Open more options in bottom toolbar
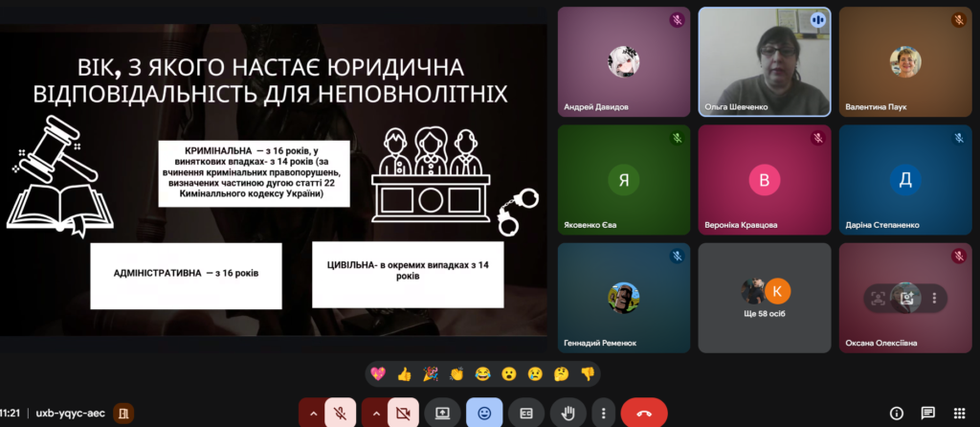The width and height of the screenshot is (980, 427). pos(602,413)
